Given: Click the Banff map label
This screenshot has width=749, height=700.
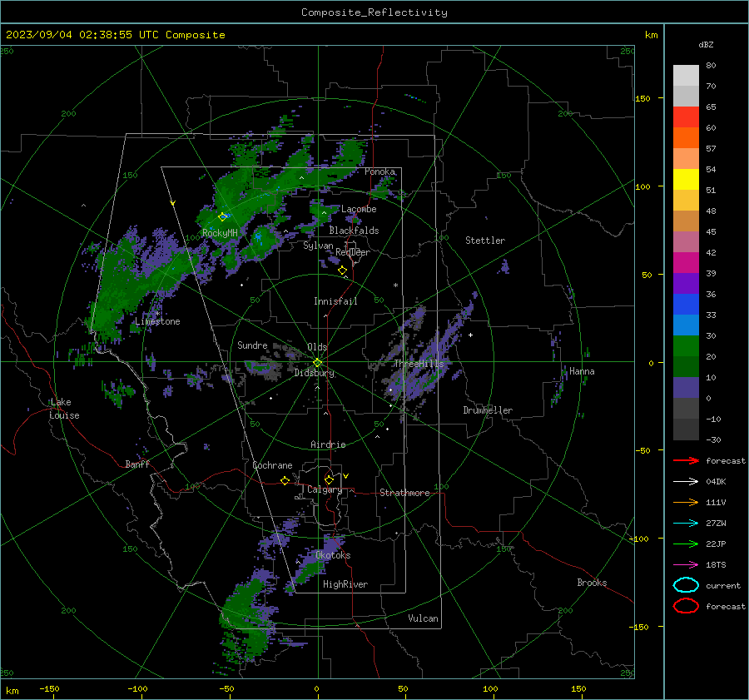Looking at the screenshot, I should pyautogui.click(x=137, y=464).
